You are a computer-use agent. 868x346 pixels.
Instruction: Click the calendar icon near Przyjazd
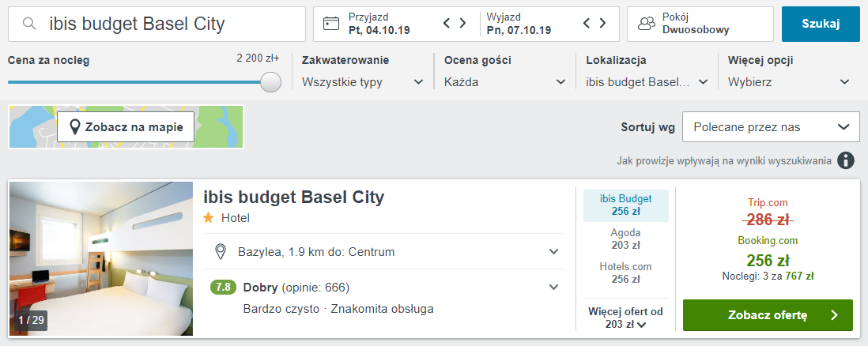[x=331, y=23]
